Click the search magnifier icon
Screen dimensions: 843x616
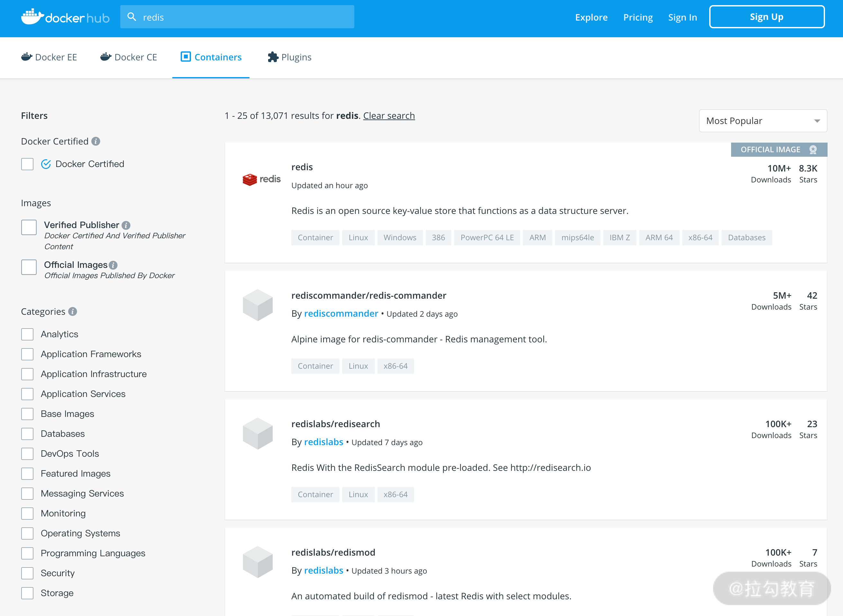(131, 17)
